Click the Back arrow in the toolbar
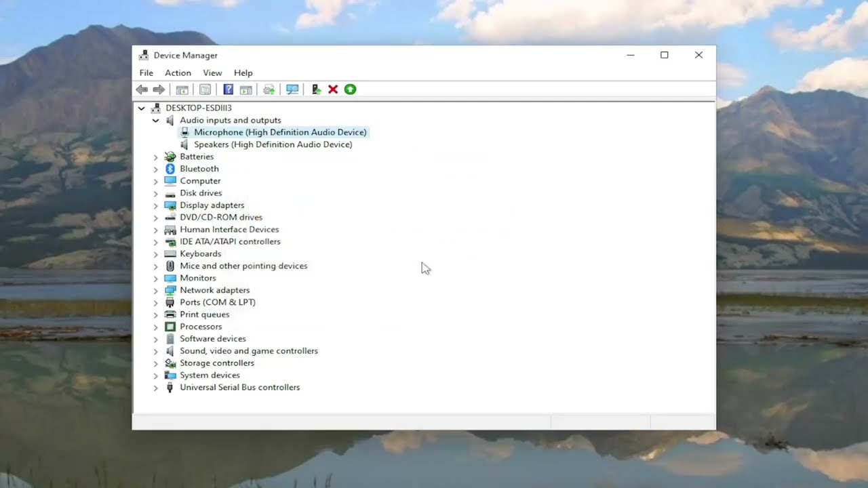The height and width of the screenshot is (488, 868). pyautogui.click(x=142, y=89)
